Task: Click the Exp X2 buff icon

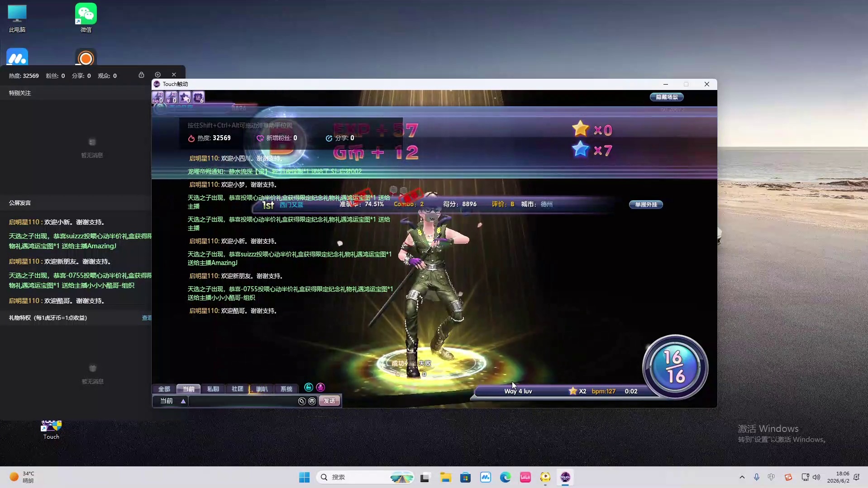Action: (158, 97)
